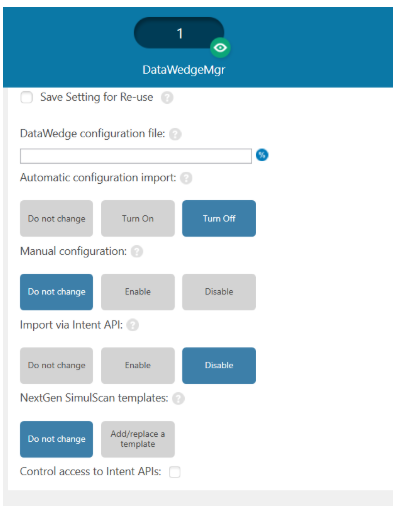Choose Turn On for automatic import

(x=138, y=218)
